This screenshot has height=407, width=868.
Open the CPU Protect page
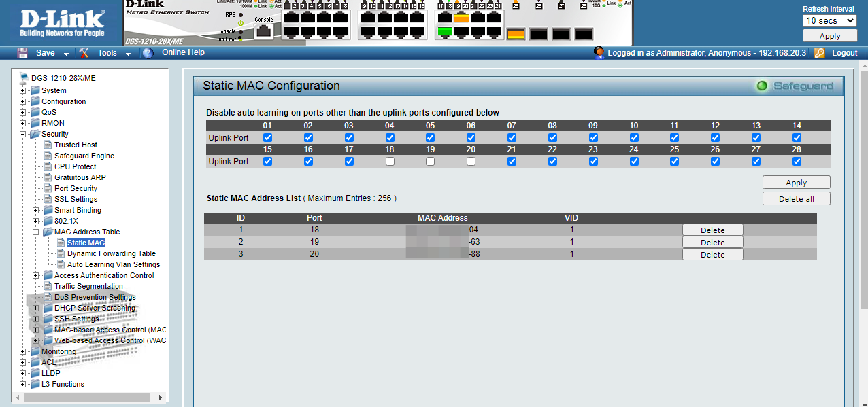[75, 166]
